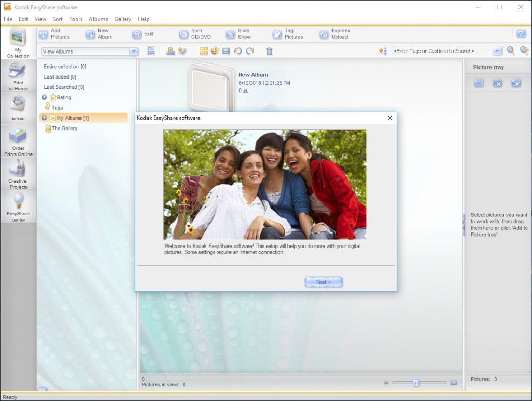532x401 pixels.
Task: Open the Albums menu
Action: (98, 19)
